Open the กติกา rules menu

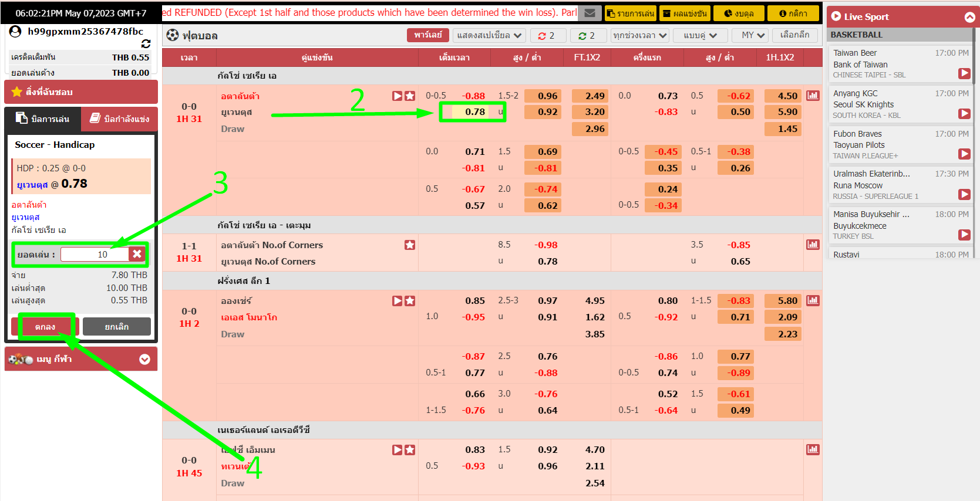tap(793, 13)
